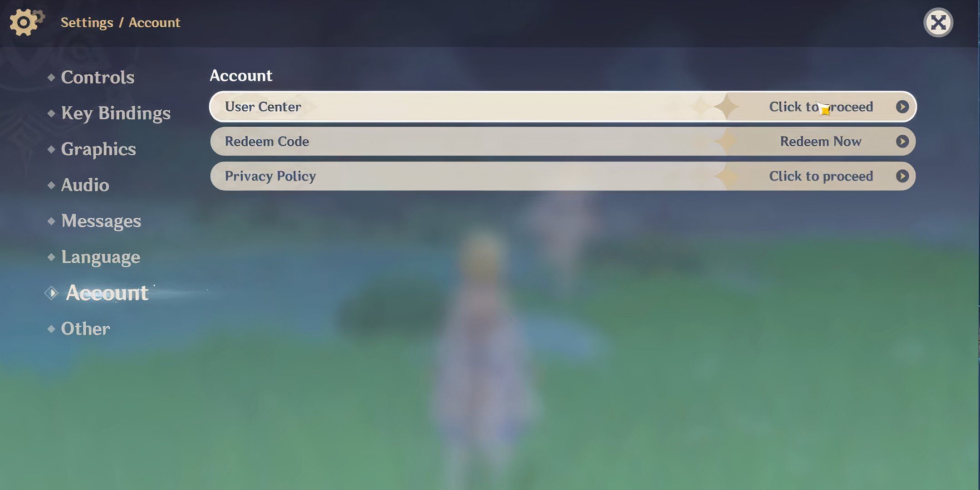Screen dimensions: 980x490
Task: Expand the Messages settings section
Action: click(101, 221)
